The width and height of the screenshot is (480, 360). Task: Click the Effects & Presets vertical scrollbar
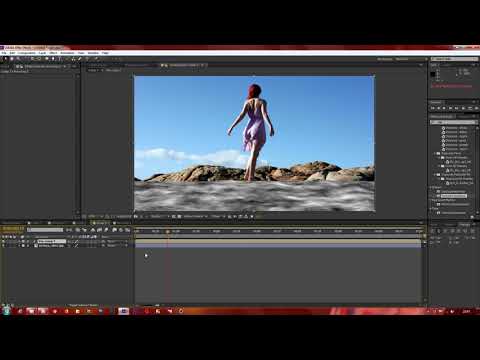click(477, 170)
